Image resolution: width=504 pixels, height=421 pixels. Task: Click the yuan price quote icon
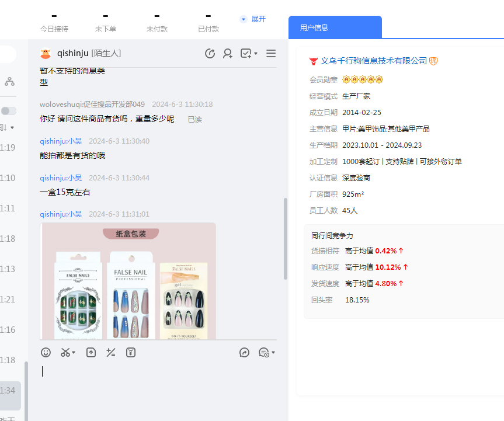[x=131, y=352]
